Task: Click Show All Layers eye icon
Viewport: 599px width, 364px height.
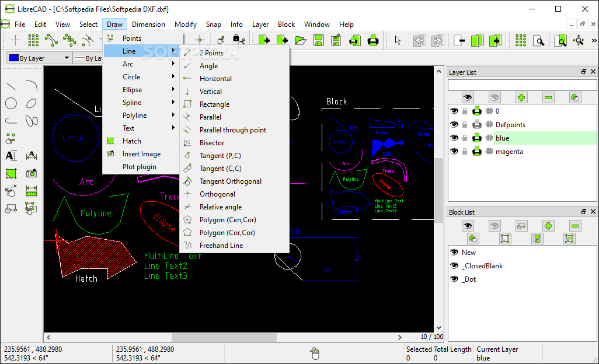Action: [x=467, y=97]
